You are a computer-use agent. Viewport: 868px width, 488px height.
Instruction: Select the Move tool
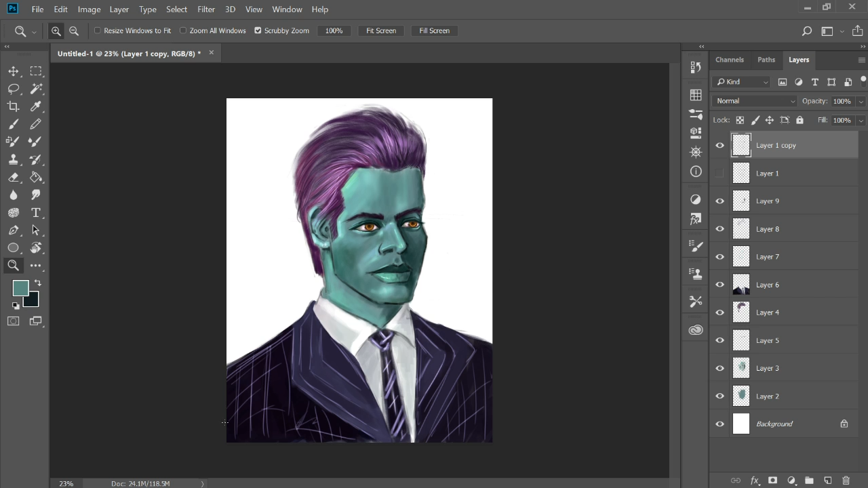click(14, 71)
